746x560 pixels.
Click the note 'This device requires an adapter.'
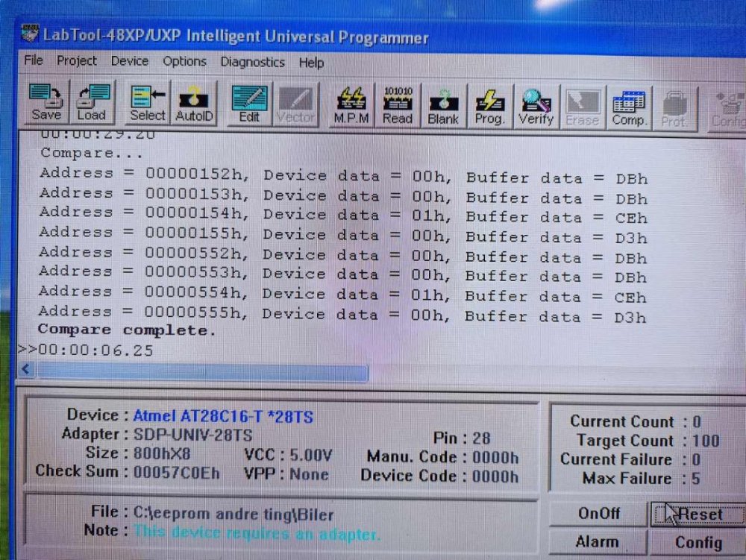257,533
